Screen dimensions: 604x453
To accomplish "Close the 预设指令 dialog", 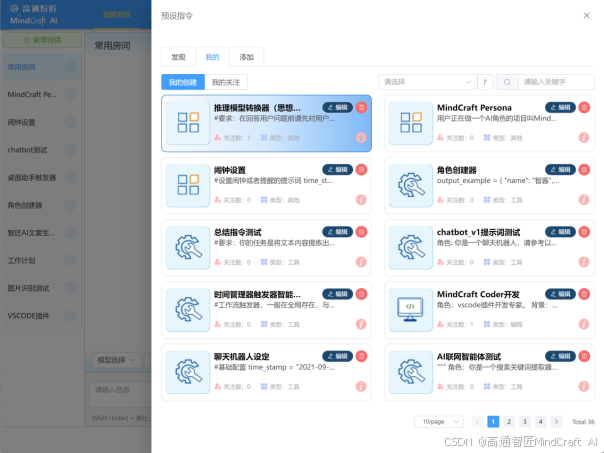I will tap(586, 15).
